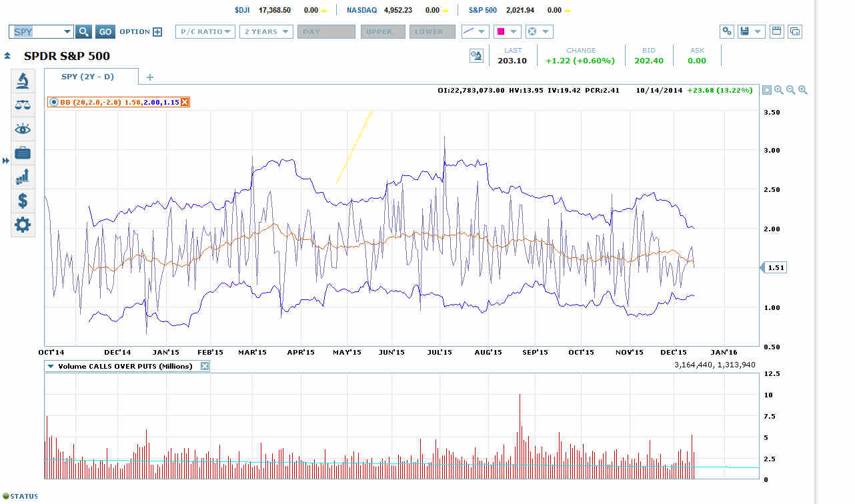This screenshot has height=504, width=855.
Task: Click the OI:22,783,073.00 statistic
Action: click(x=472, y=90)
